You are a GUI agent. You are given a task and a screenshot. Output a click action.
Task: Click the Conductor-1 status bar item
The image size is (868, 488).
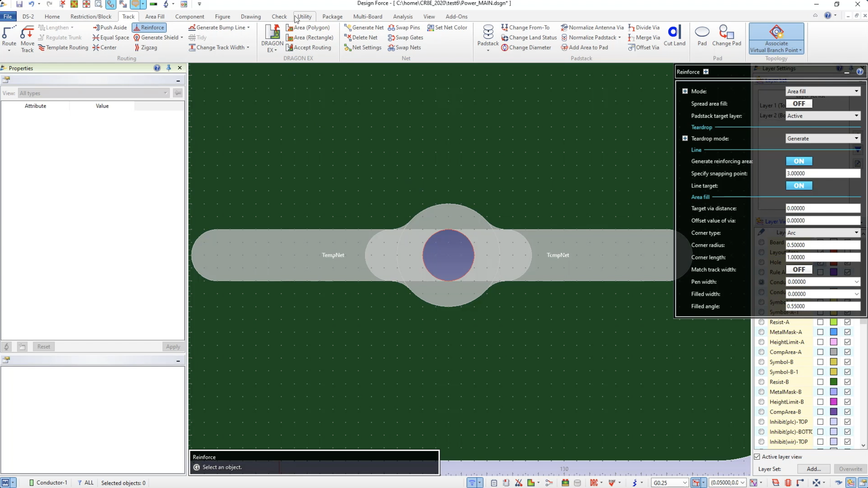click(48, 483)
